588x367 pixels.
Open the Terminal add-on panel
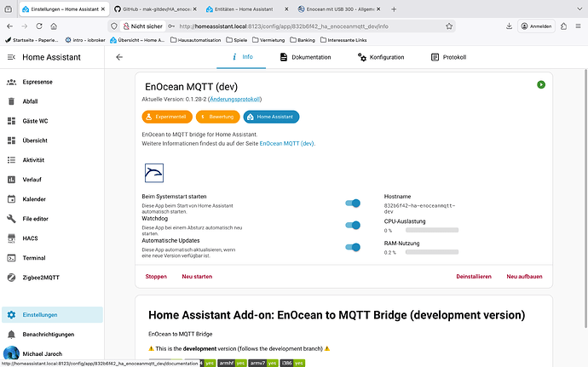[x=52, y=258]
